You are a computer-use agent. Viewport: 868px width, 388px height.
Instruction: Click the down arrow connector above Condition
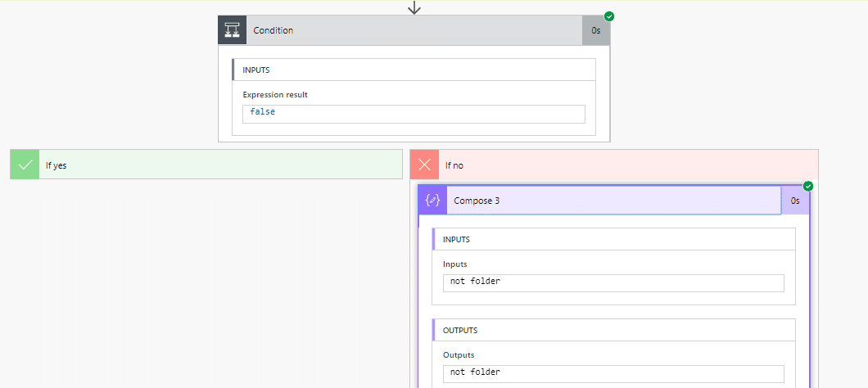click(414, 7)
